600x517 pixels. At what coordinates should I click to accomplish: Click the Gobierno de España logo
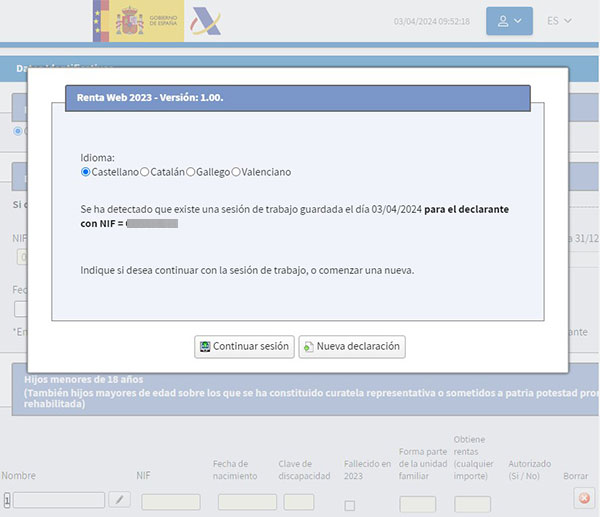click(138, 21)
